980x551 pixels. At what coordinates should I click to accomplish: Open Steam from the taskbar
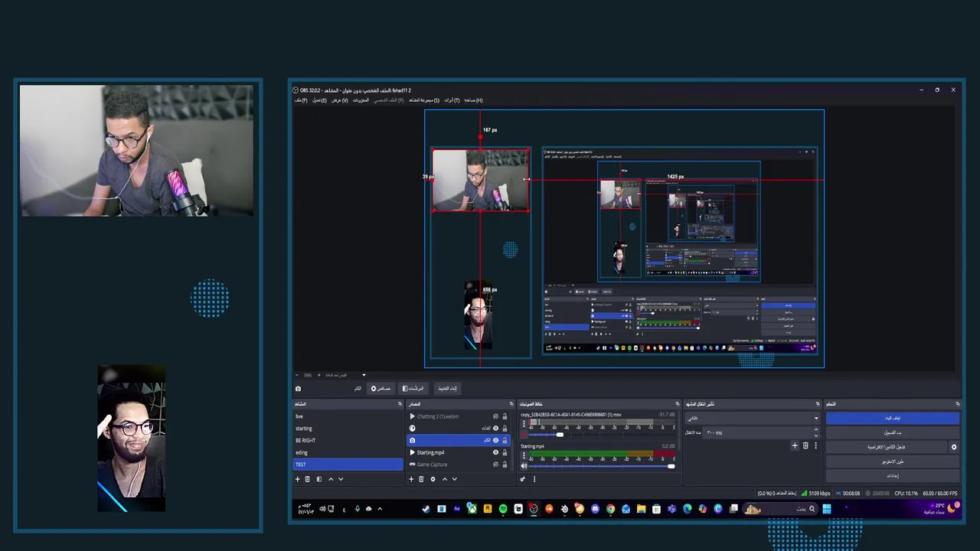click(x=426, y=509)
